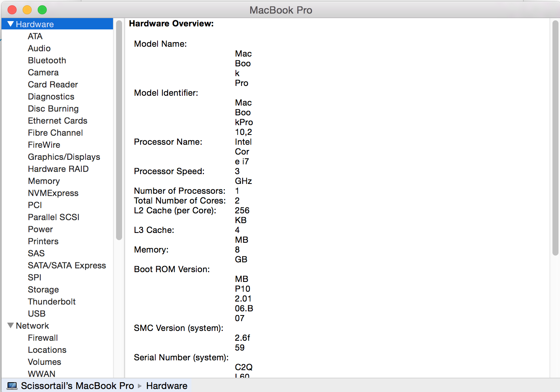Open the SAS entry
The height and width of the screenshot is (392, 560).
(x=36, y=253)
